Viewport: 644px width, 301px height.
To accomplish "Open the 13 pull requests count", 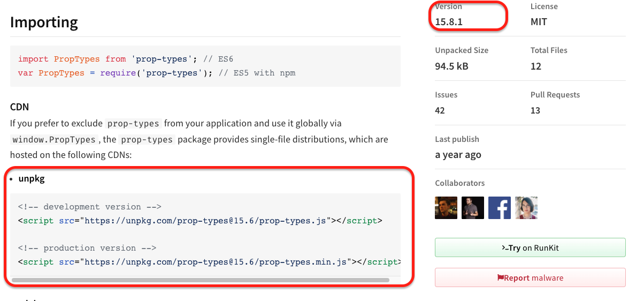I will [535, 110].
